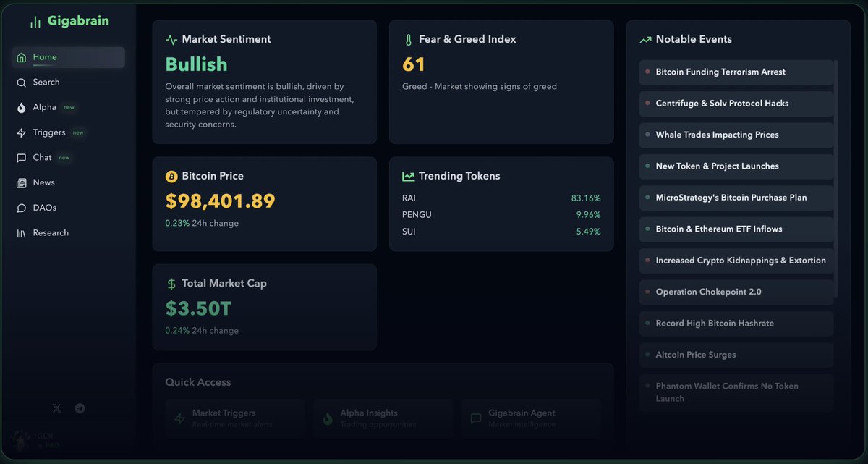This screenshot has width=868, height=464.
Task: Click the user avatar at sidebar bottom
Action: coord(20,441)
